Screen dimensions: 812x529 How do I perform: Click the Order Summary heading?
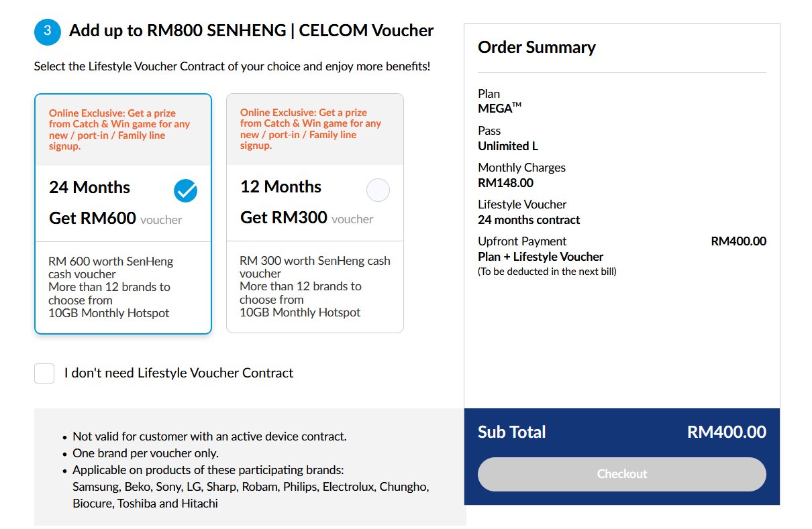pyautogui.click(x=537, y=47)
